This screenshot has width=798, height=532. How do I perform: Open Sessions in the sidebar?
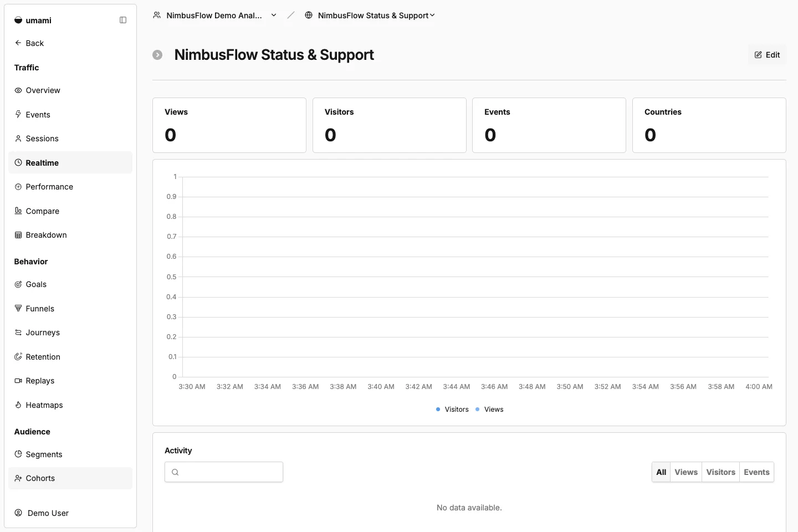click(x=70, y=139)
